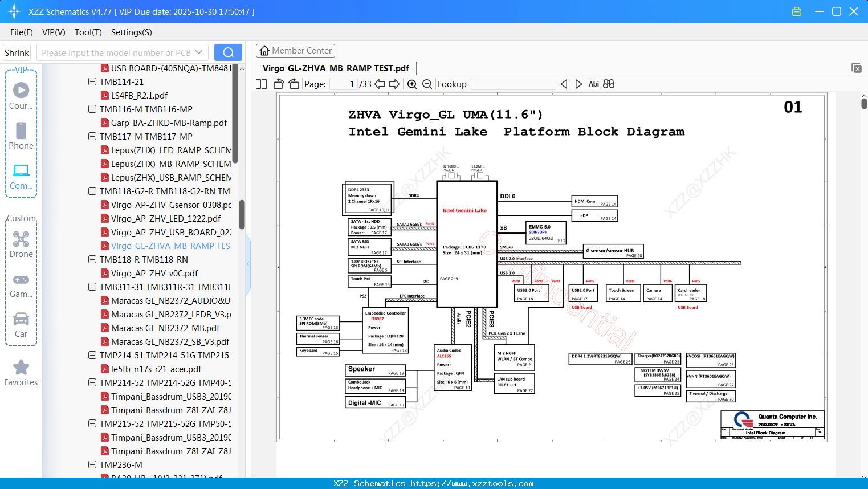Toggle the two-page view layout icon

coord(261,84)
